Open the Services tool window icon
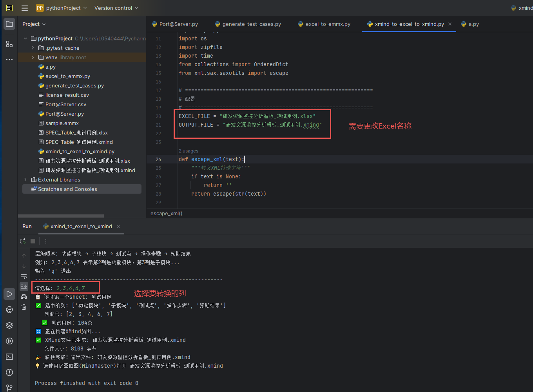This screenshot has height=392, width=533. point(9,341)
